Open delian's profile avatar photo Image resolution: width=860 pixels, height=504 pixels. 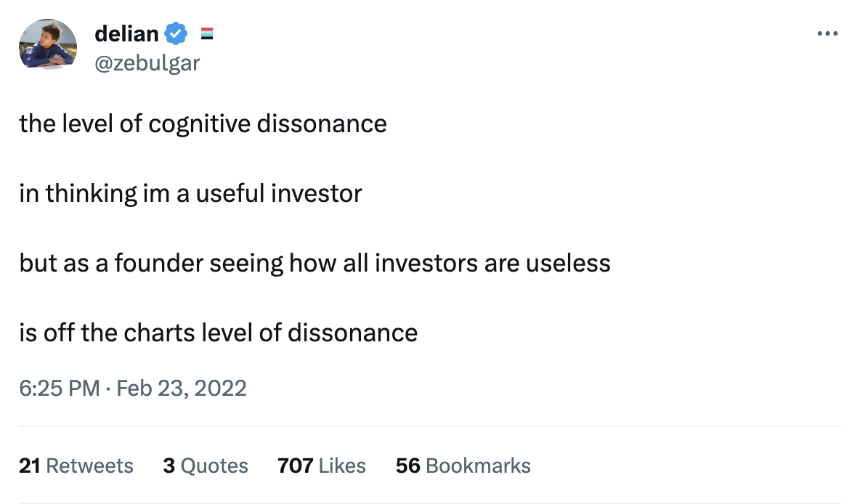pos(48,44)
